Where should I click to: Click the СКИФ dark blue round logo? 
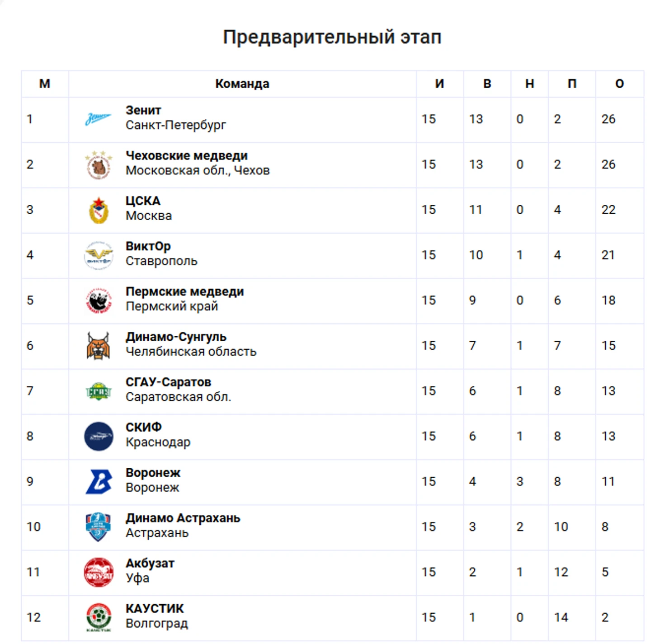click(99, 436)
